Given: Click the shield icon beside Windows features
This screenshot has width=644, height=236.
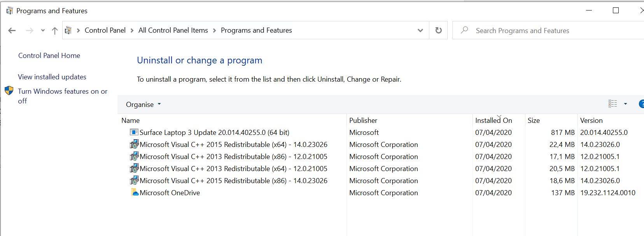Looking at the screenshot, I should (x=9, y=91).
